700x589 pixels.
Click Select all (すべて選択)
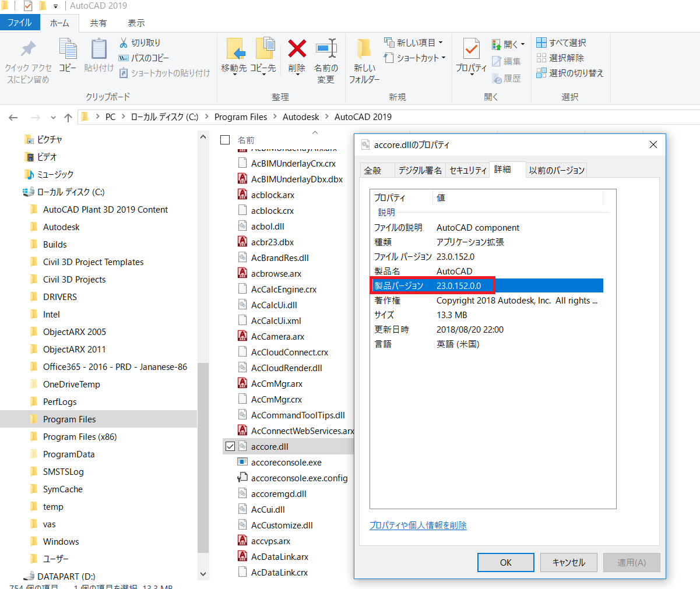[561, 43]
